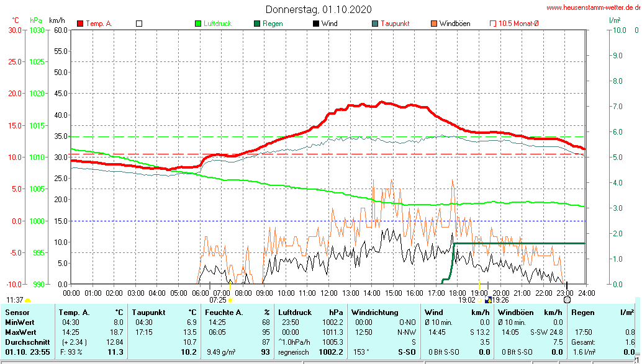Click the teal Taupunkt legend square
Screen dimensions: 642x364
(x=375, y=24)
